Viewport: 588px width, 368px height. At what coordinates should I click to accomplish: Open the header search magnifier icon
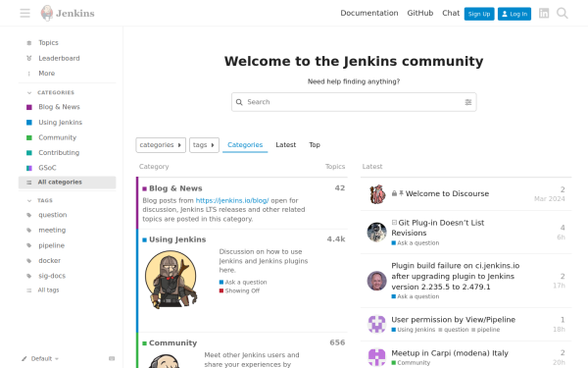(563, 13)
